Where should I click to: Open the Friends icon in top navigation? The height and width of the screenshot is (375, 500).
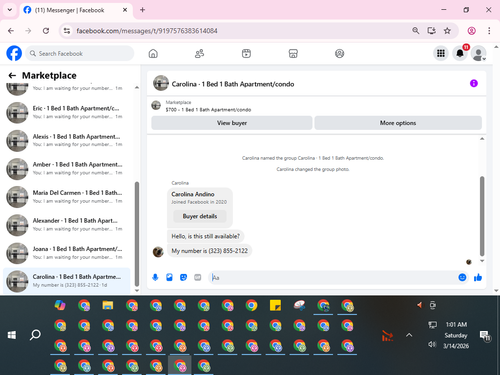199,53
